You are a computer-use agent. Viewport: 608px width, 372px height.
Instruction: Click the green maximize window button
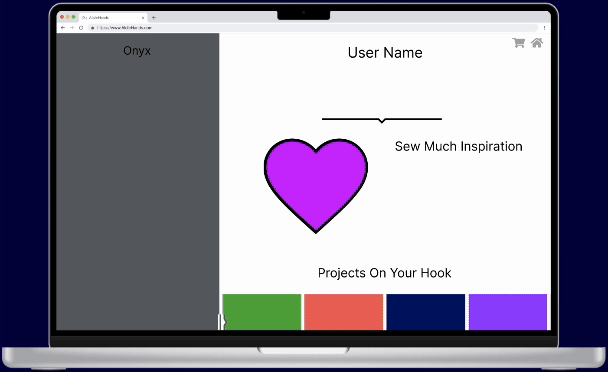pos(73,17)
